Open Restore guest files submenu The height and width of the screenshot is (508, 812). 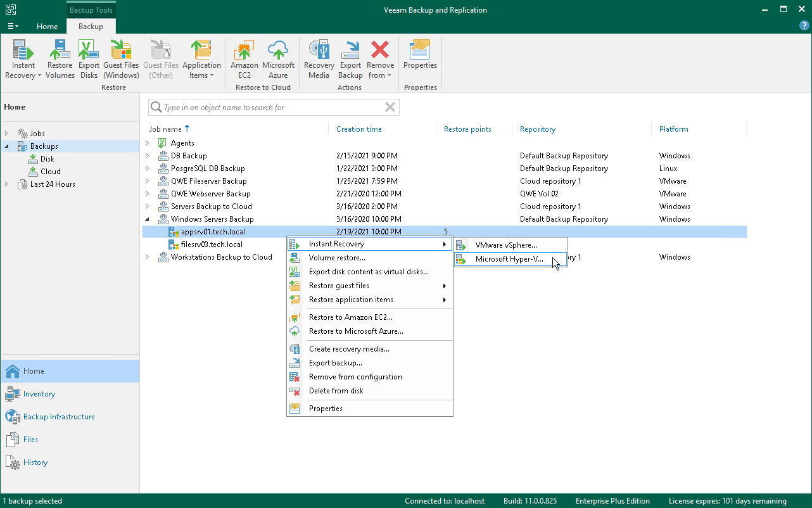[x=370, y=286]
